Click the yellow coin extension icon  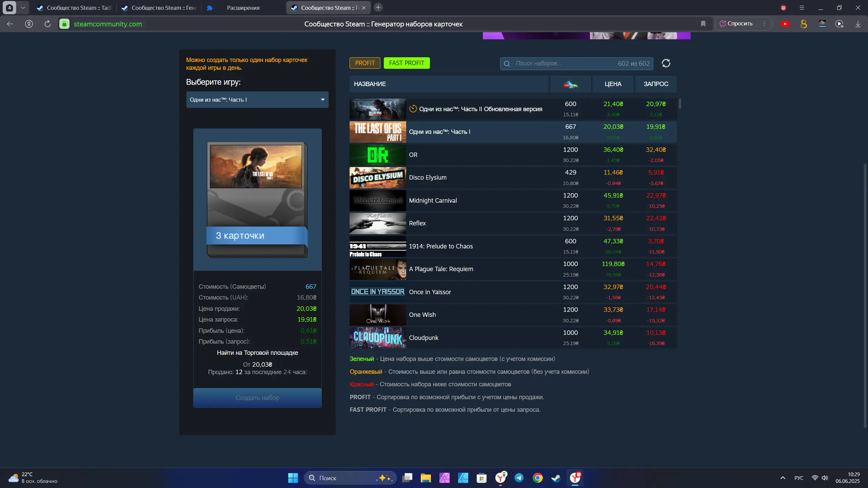(x=804, y=24)
